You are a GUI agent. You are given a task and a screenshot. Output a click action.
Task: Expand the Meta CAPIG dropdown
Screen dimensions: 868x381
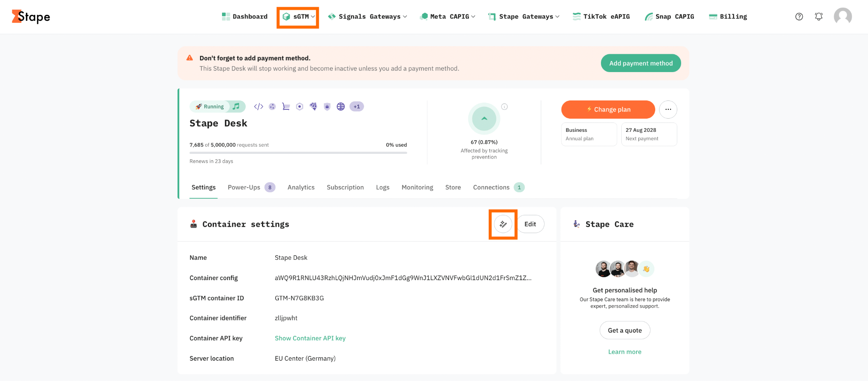(x=448, y=17)
